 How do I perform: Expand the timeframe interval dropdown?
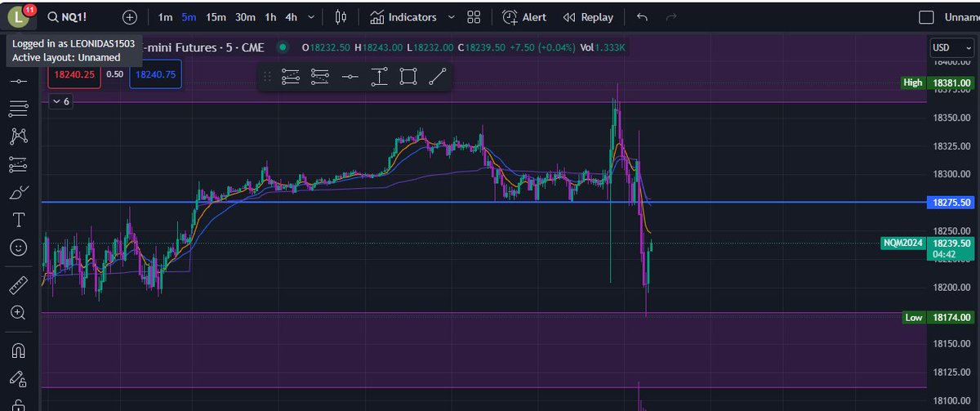click(x=311, y=17)
